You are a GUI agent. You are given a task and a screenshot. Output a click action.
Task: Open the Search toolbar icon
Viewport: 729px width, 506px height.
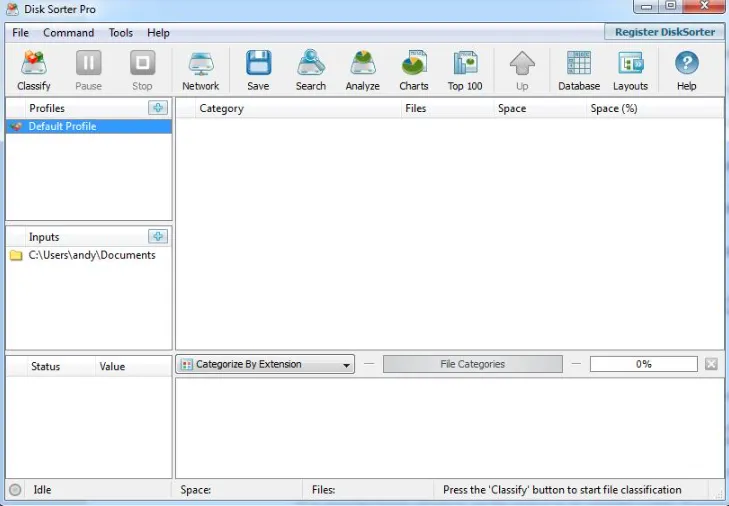[311, 63]
